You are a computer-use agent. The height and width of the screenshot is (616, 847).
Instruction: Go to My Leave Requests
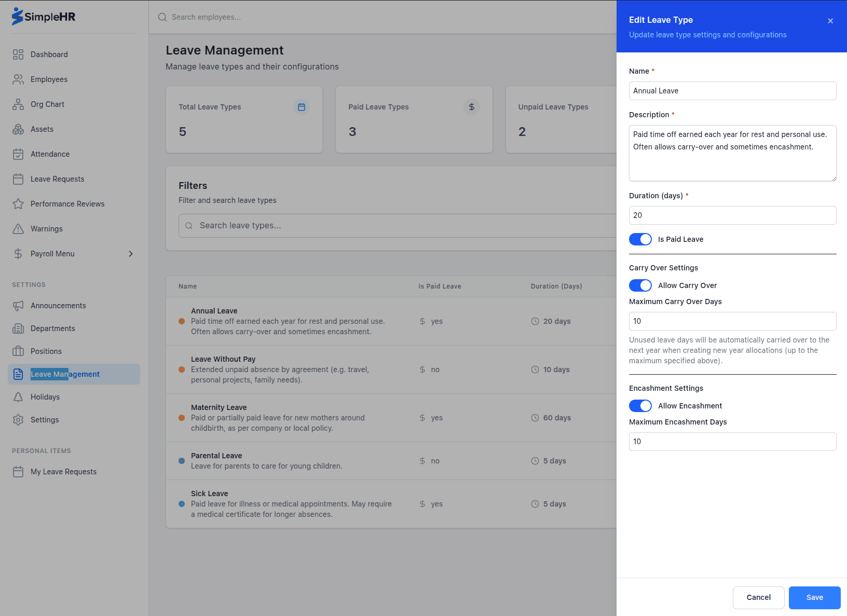63,471
